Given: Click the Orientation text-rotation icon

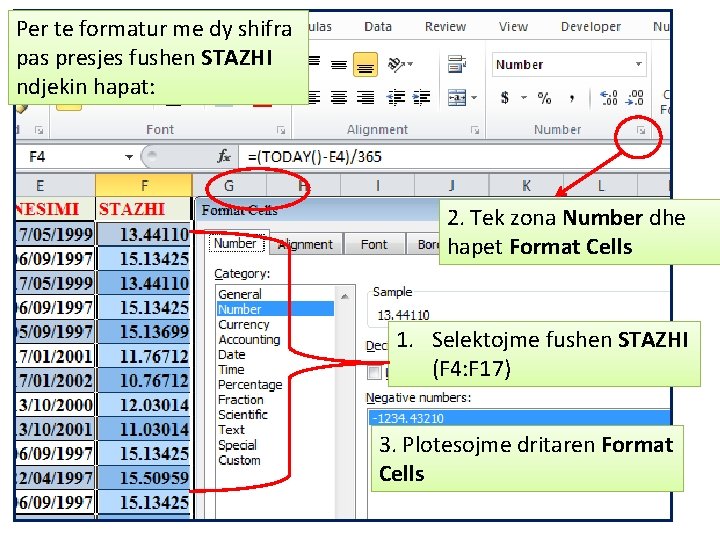Looking at the screenshot, I should click(x=396, y=64).
